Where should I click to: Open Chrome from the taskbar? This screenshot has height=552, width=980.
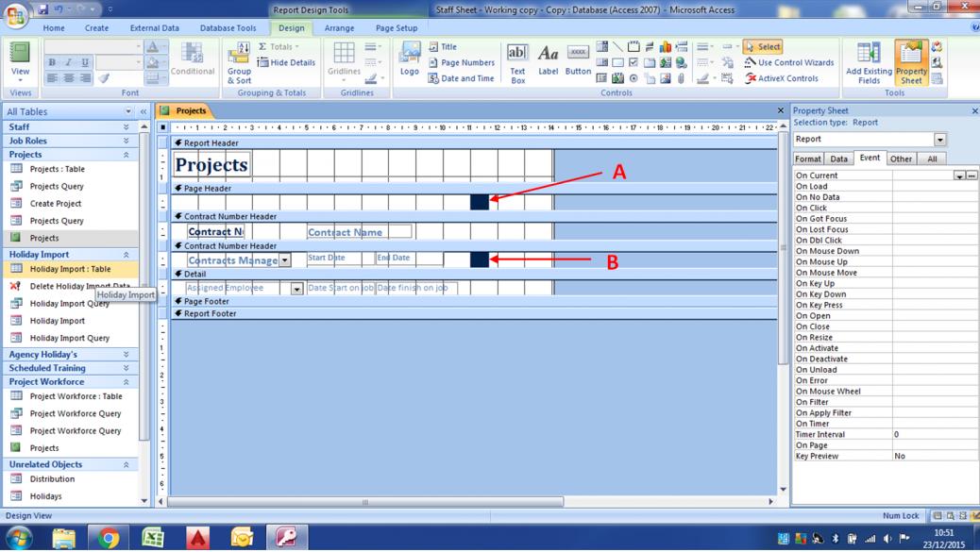(x=108, y=538)
